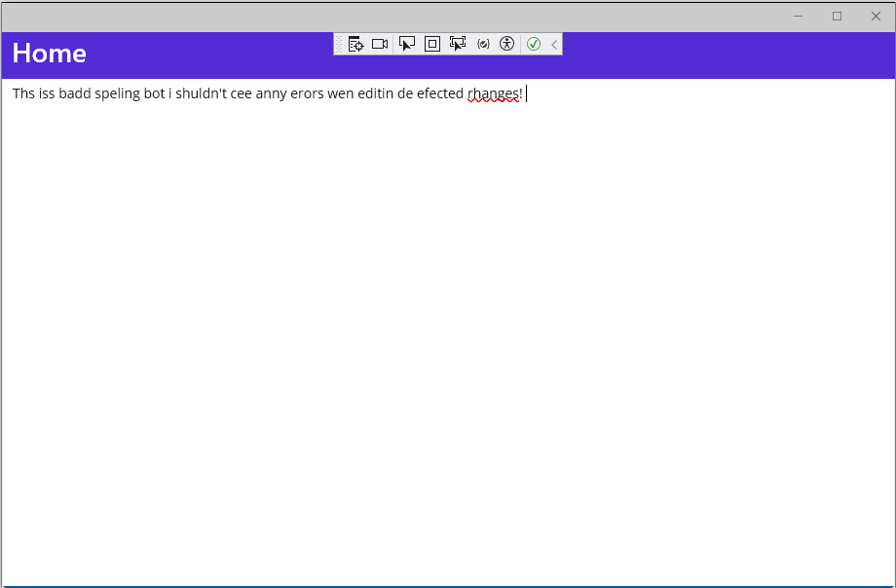Activate the element picker arrow icon
This screenshot has height=588, width=896.
pyautogui.click(x=407, y=44)
